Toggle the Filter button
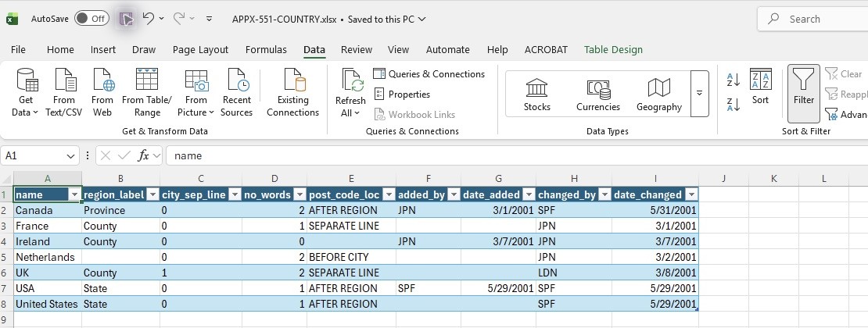Image resolution: width=868 pixels, height=328 pixels. 804,93
